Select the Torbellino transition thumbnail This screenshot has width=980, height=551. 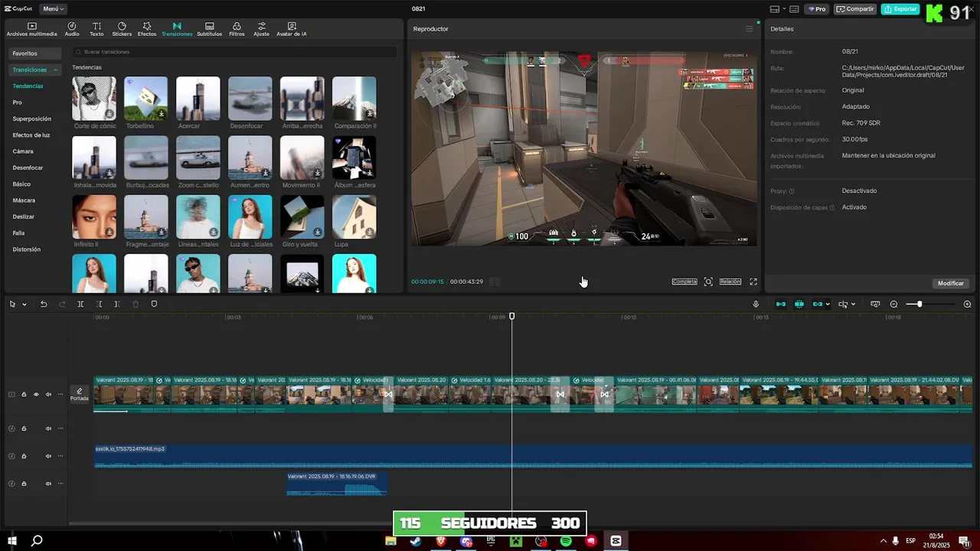(x=145, y=98)
